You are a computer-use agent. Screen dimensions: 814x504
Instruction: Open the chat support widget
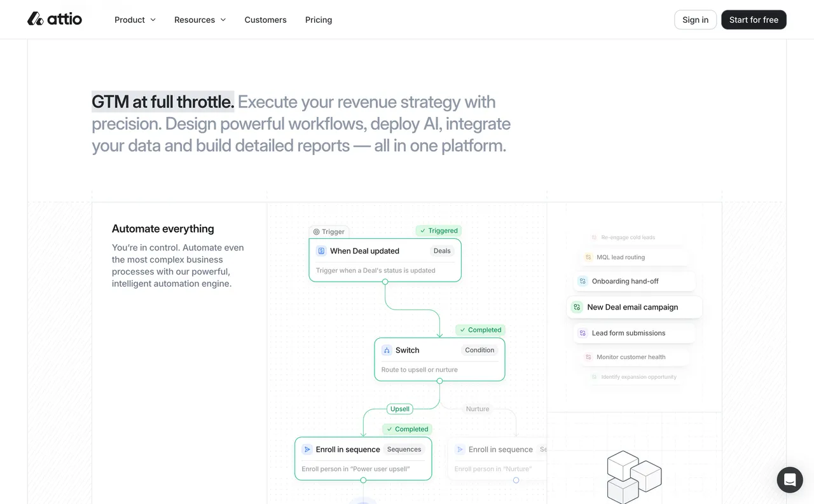(x=789, y=480)
